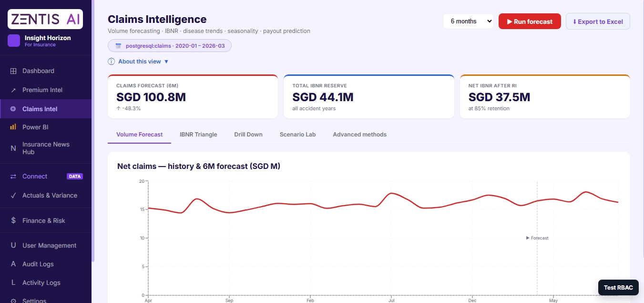The image size is (644, 303).
Task: Click the User Management U icon
Action: pyautogui.click(x=13, y=246)
